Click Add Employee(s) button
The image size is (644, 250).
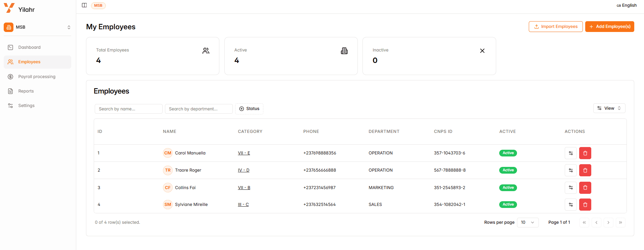[609, 27]
